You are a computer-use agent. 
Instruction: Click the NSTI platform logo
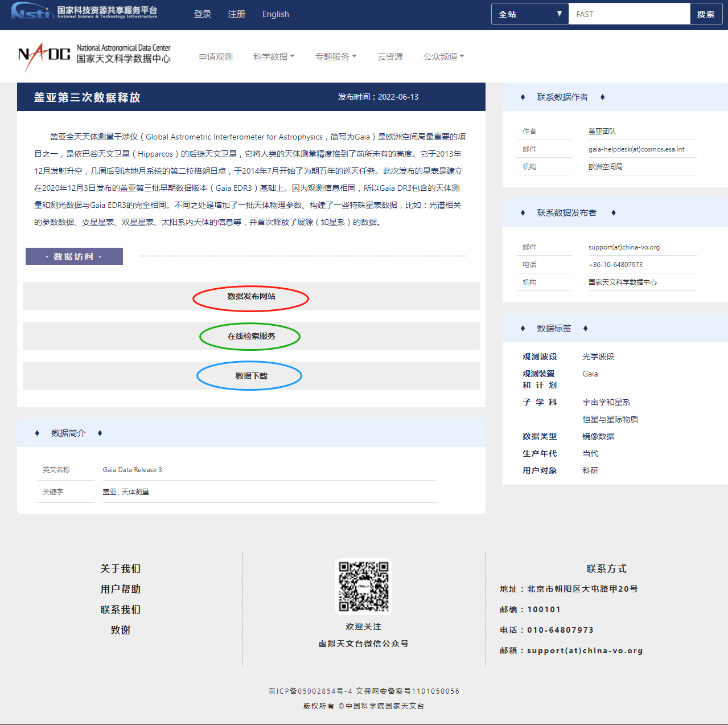84,11
